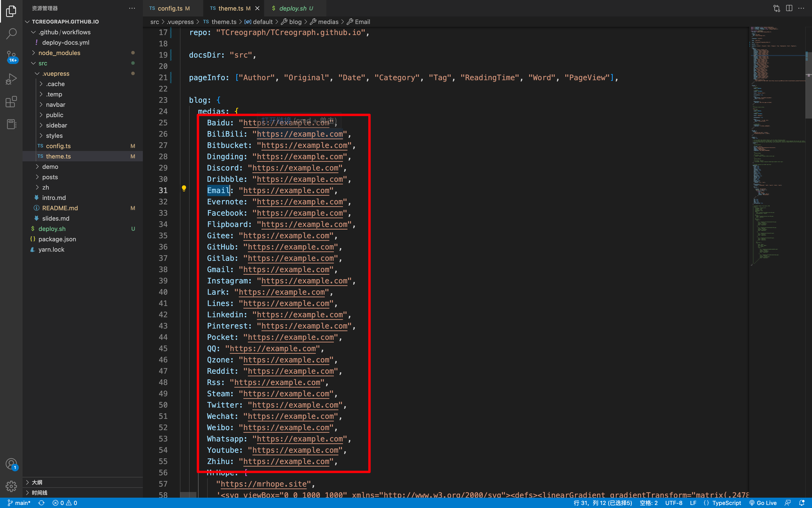Open the notebook-style icon below Extensions
The width and height of the screenshot is (812, 508).
point(11,124)
